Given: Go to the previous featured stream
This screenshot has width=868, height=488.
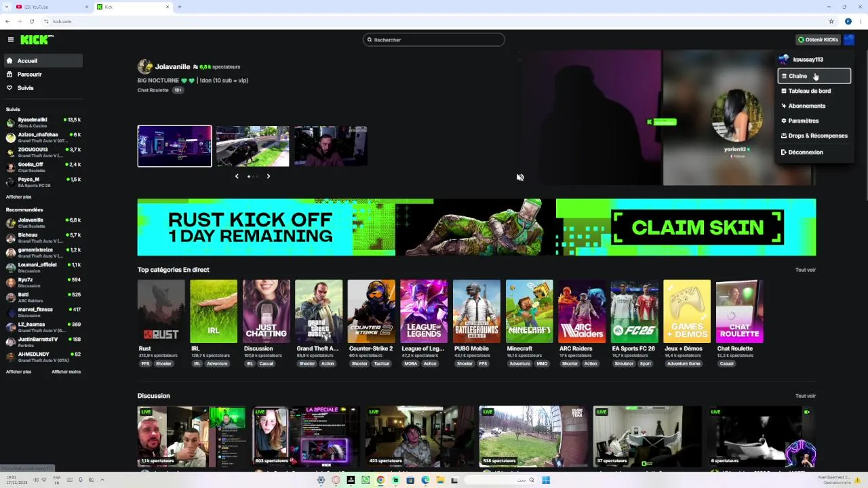Looking at the screenshot, I should 237,176.
